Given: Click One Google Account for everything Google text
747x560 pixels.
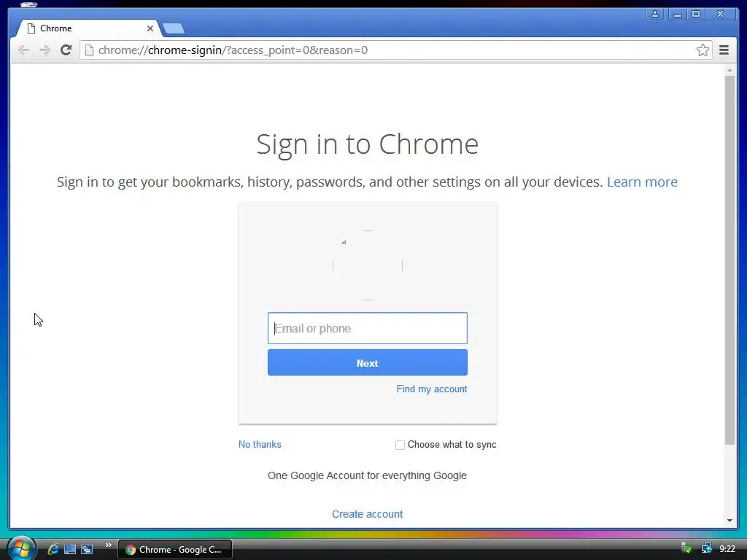Looking at the screenshot, I should point(368,475).
